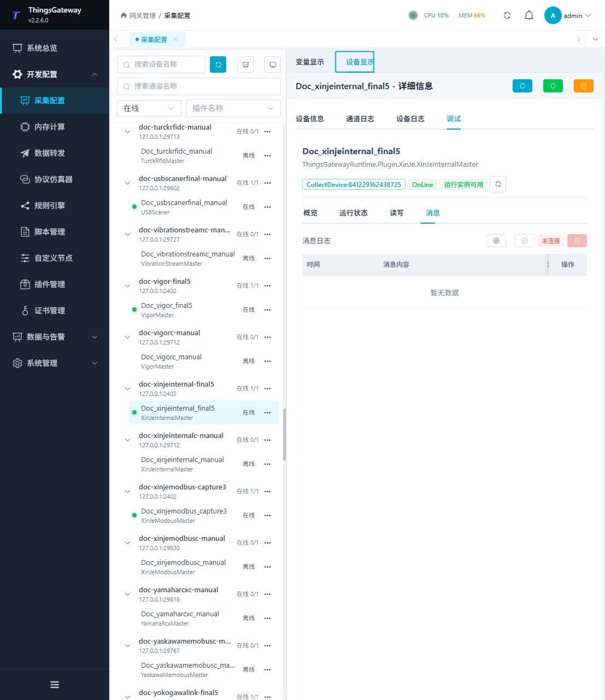Open the 在线 status filter dropdown
605x700 pixels.
click(x=149, y=108)
